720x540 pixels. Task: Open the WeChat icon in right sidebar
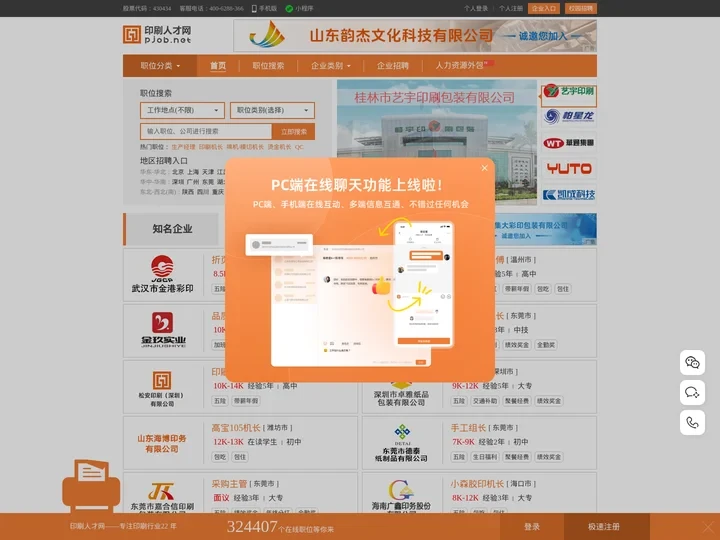tap(692, 363)
